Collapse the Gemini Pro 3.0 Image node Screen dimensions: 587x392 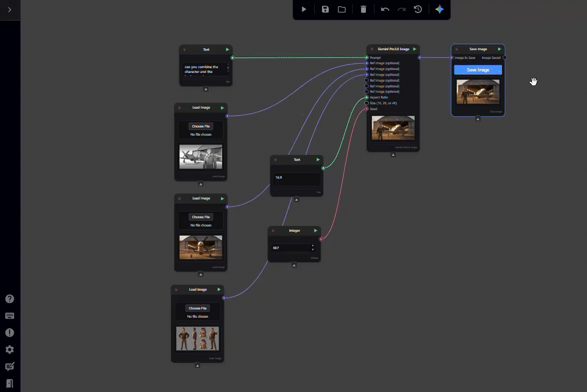pos(393,155)
